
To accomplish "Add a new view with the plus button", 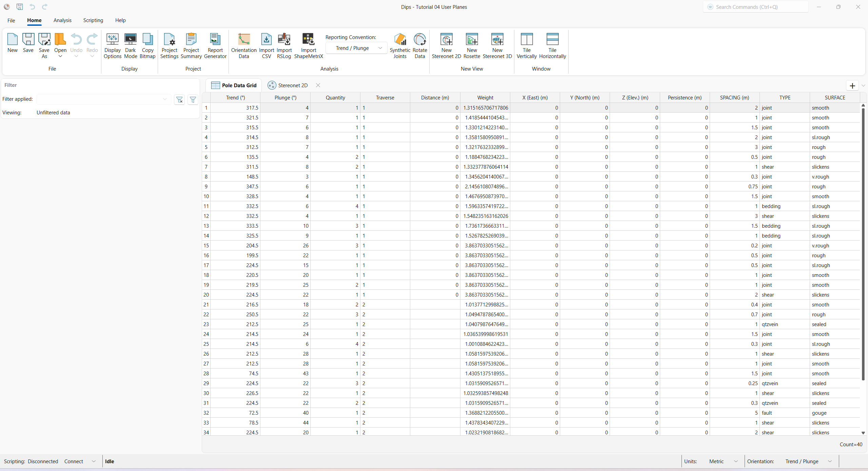I will tap(852, 86).
